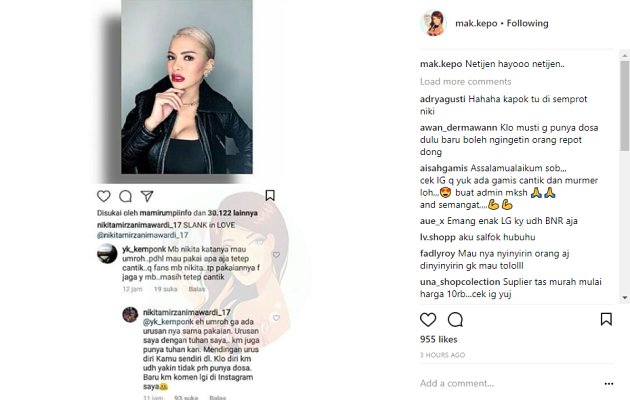Load more comments
The height and width of the screenshot is (400, 630).
[x=465, y=82]
